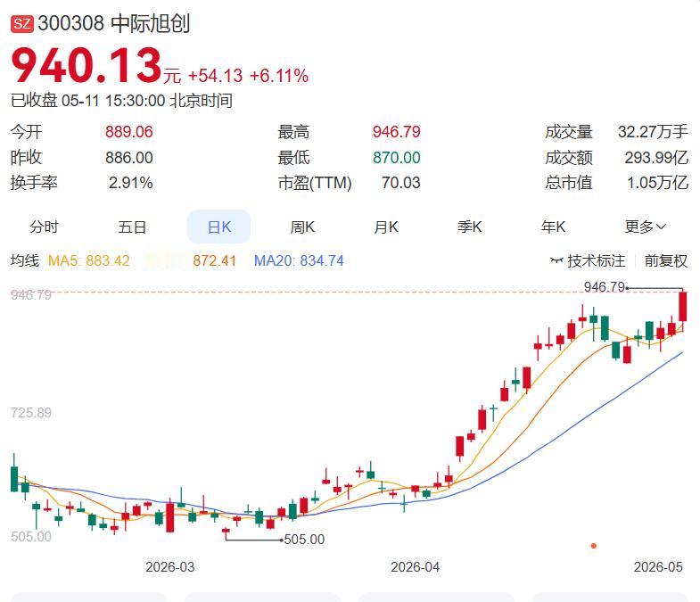700x602 pixels.
Task: Click the stock name 300308 中际旭创
Action: [114, 24]
